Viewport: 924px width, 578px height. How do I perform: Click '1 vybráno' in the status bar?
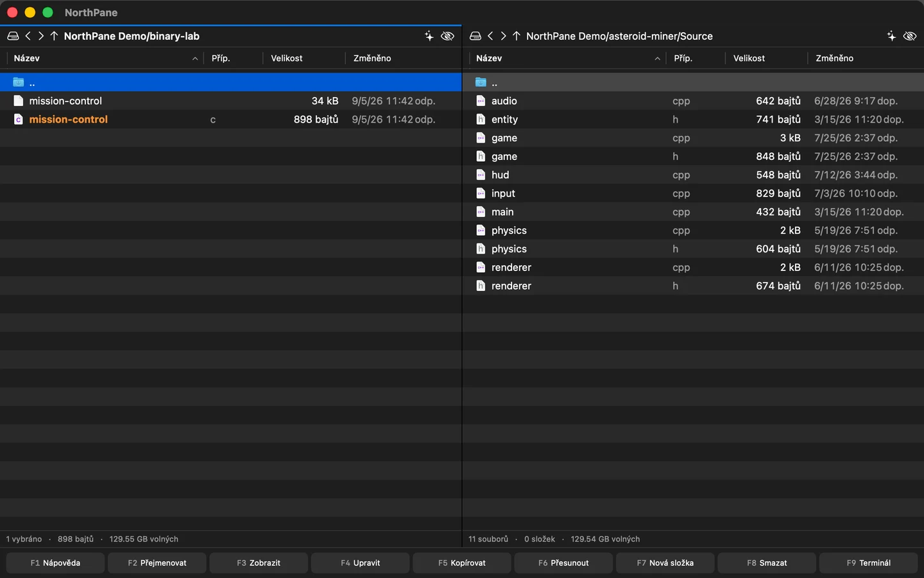24,539
